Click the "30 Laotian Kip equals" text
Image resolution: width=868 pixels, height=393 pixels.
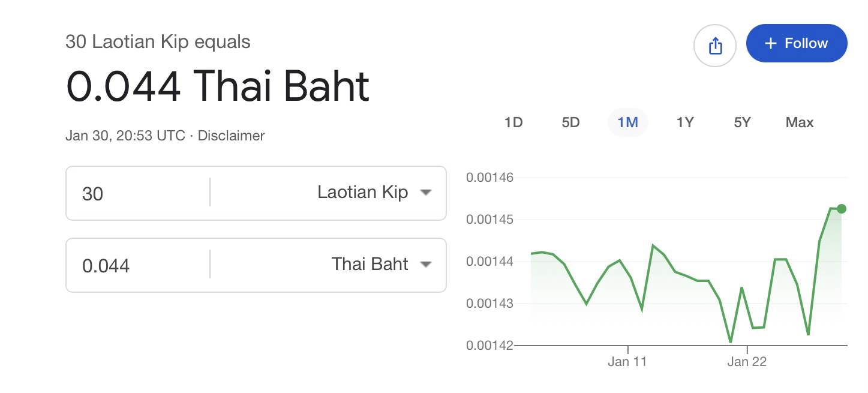click(158, 42)
